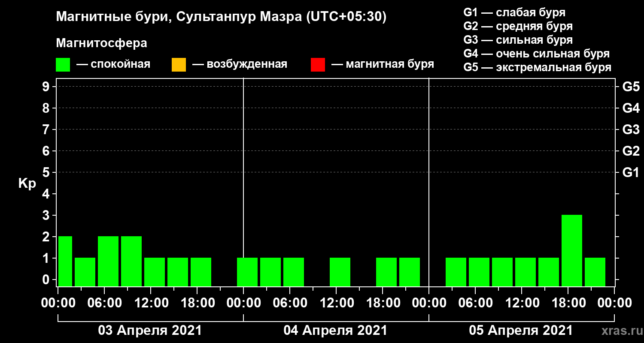Click legend line 'G3 — сильная буря'
Viewport: 644px width, 343px height.
click(x=518, y=40)
